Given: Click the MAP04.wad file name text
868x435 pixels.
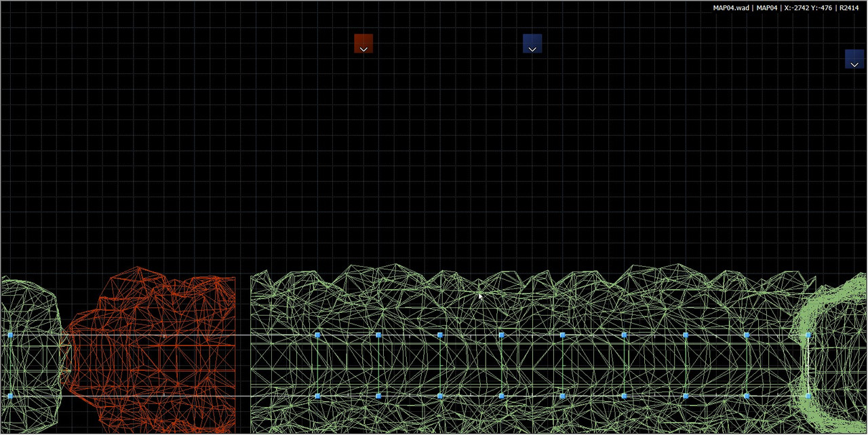Looking at the screenshot, I should [731, 8].
